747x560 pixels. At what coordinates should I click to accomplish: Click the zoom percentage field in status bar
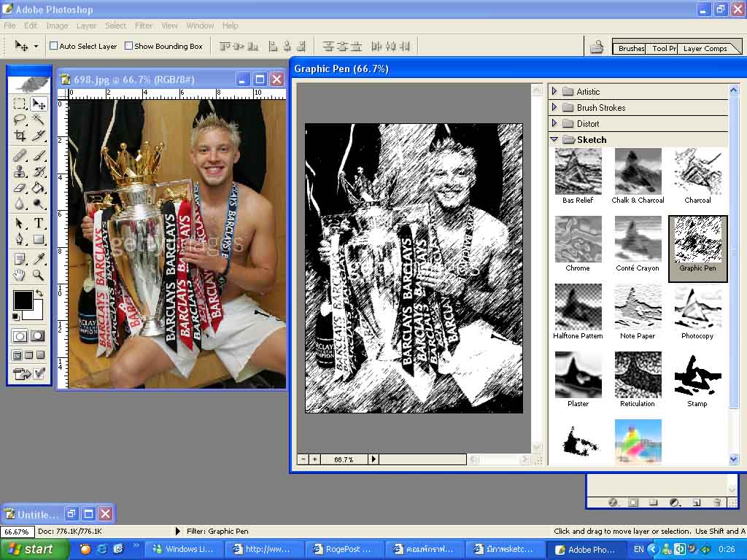[18, 531]
